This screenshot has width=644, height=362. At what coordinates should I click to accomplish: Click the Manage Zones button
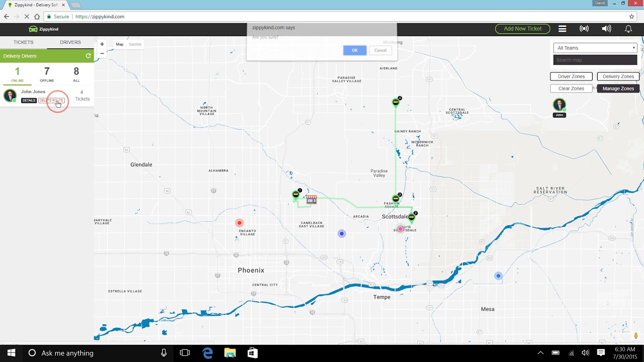click(x=618, y=88)
